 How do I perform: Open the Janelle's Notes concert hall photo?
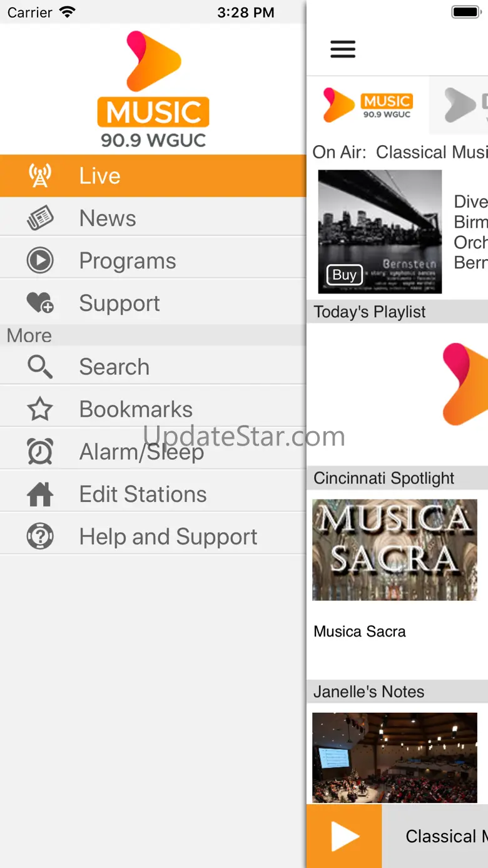pyautogui.click(x=395, y=757)
